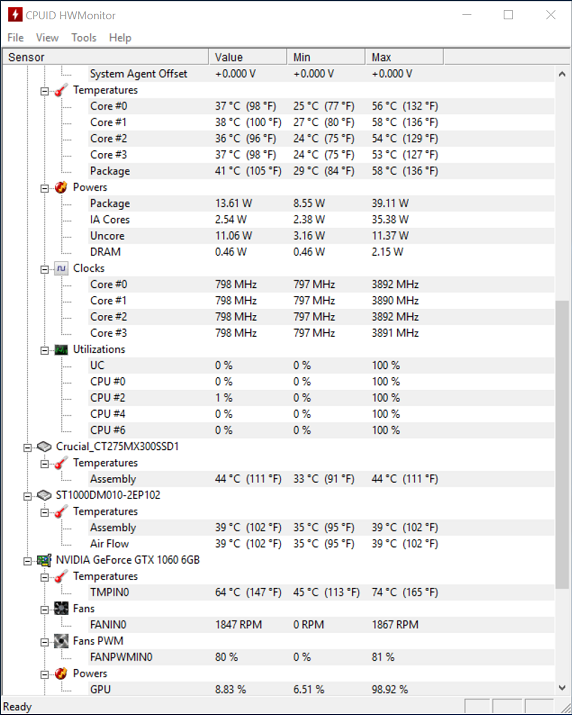
Task: Open the Tools menu
Action: pyautogui.click(x=84, y=38)
